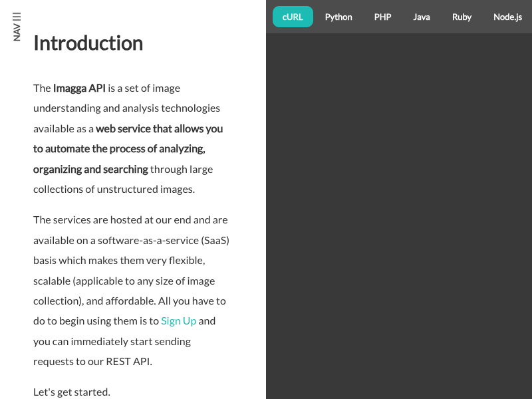Image resolution: width=532 pixels, height=399 pixels.
Task: Click the line 'requests to our REST API.'
Action: pyautogui.click(x=92, y=362)
